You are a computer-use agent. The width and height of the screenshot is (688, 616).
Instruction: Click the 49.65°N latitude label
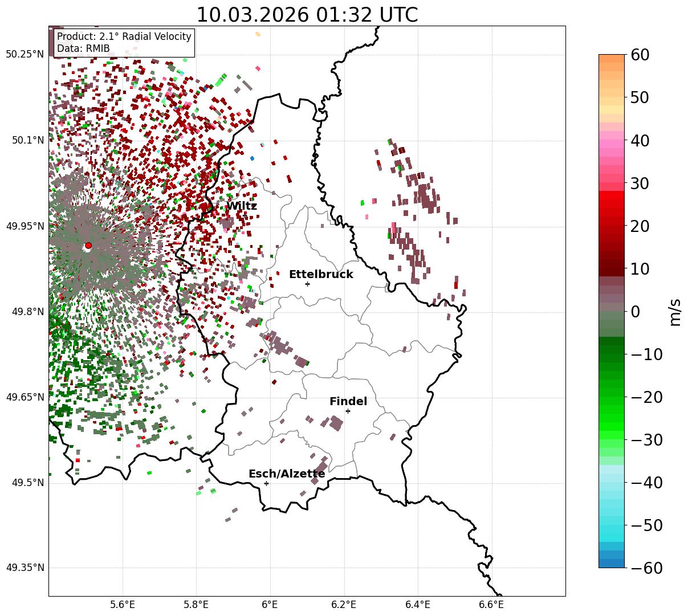(25, 397)
